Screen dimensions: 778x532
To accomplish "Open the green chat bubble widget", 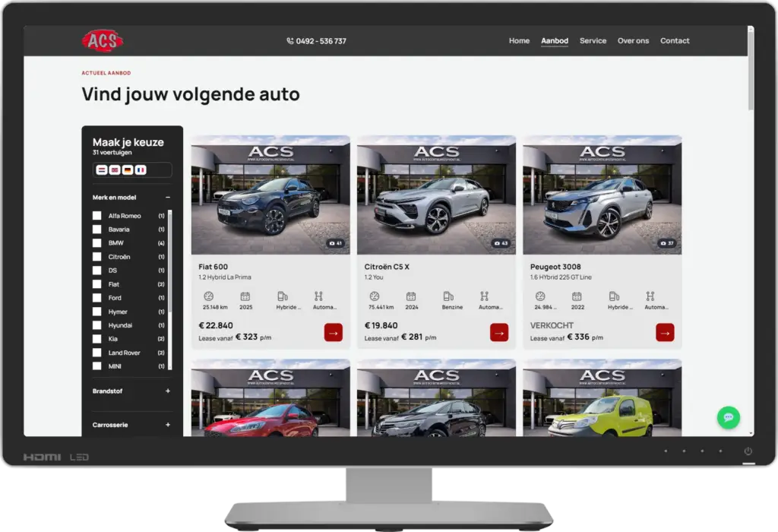I will pyautogui.click(x=729, y=417).
